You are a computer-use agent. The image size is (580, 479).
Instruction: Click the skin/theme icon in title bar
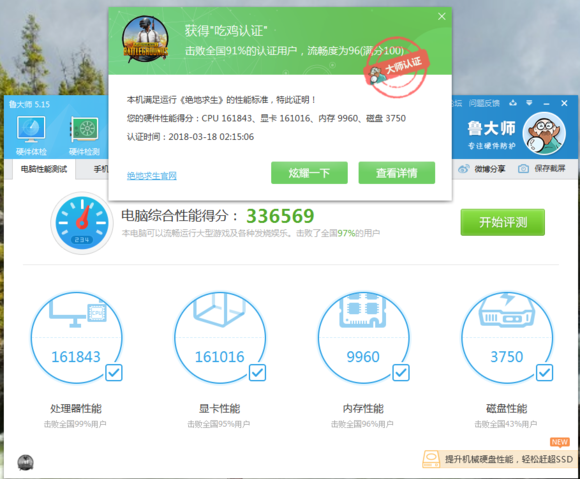[x=513, y=103]
